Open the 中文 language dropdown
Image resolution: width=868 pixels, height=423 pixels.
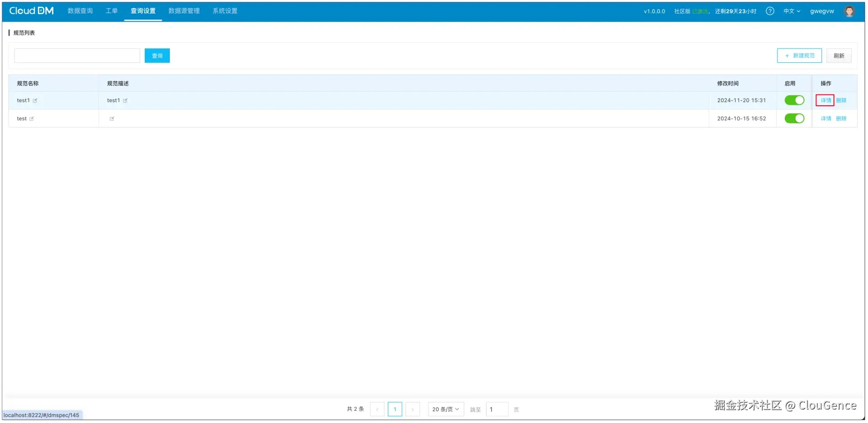click(792, 11)
